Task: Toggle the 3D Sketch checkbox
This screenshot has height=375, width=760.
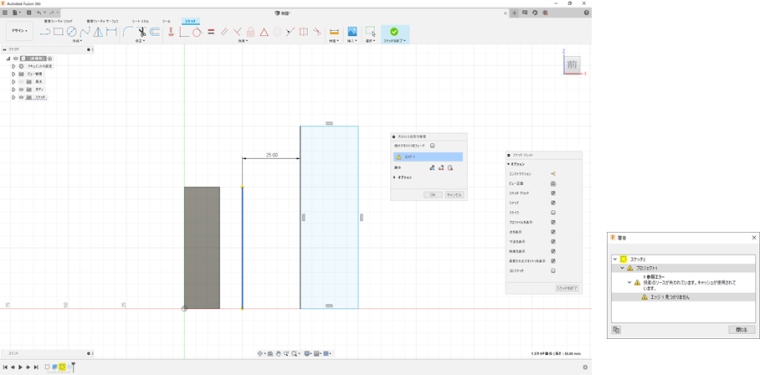Action: [x=553, y=271]
